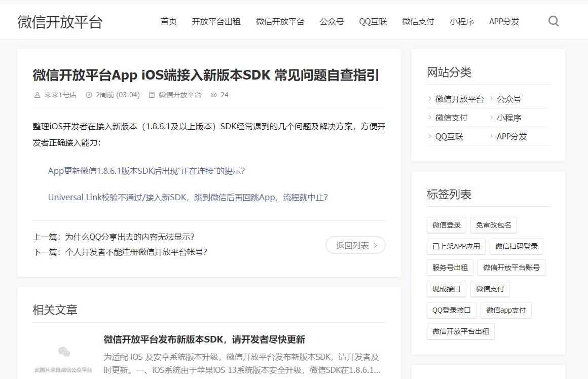The image size is (588, 379).
Task: Click the post date 2周前 (03-04)
Action: [118, 95]
